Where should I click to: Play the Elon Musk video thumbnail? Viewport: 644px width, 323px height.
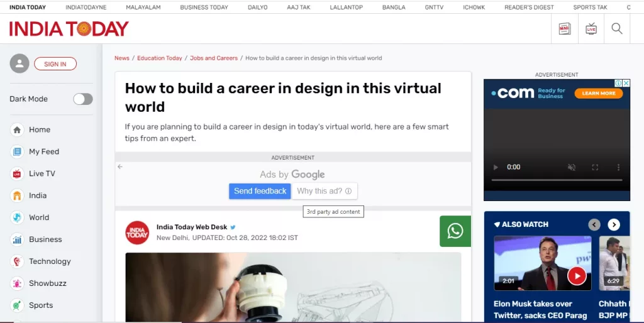click(576, 275)
